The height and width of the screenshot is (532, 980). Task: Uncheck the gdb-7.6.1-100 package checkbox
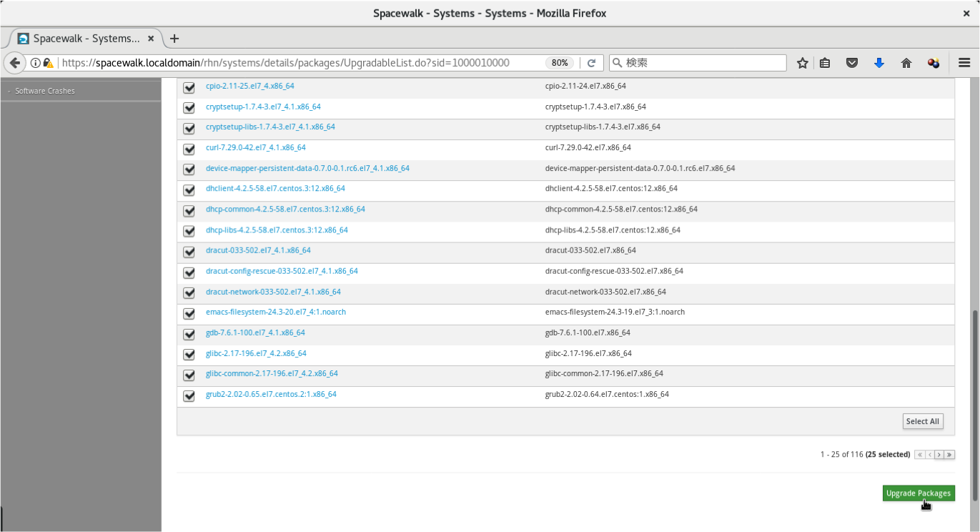[x=189, y=334]
